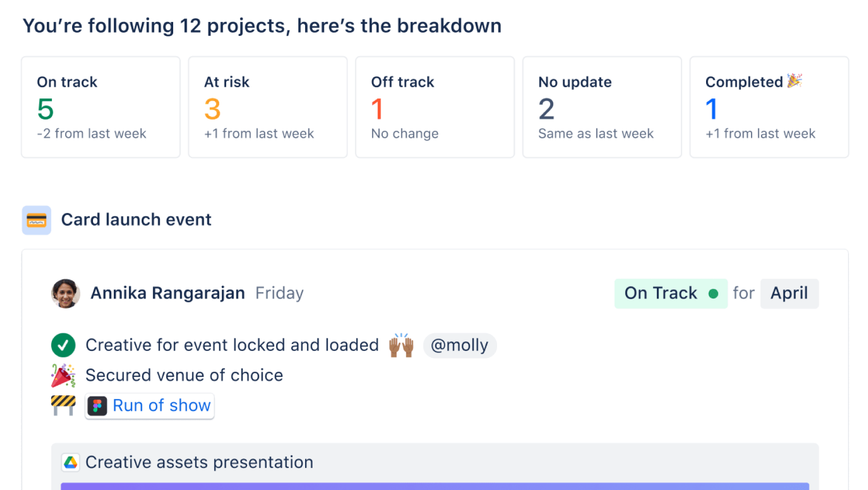Open the Card launch event project title
Screen dimensions: 868x490
(x=136, y=220)
